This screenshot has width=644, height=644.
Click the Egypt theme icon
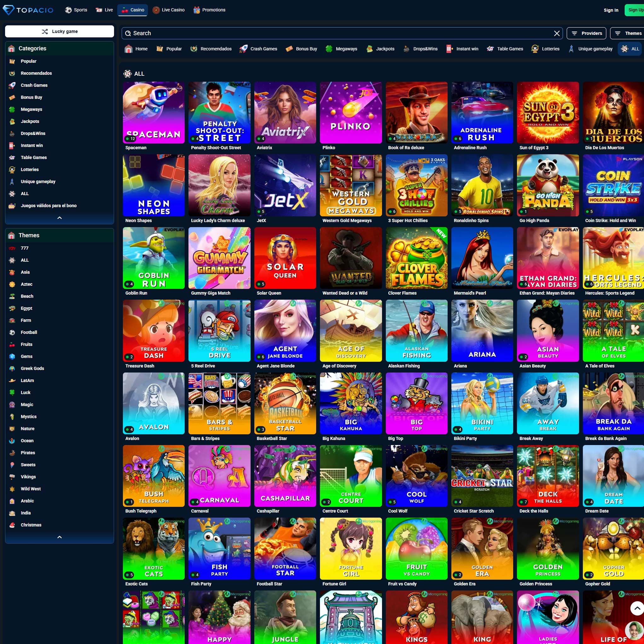[12, 308]
